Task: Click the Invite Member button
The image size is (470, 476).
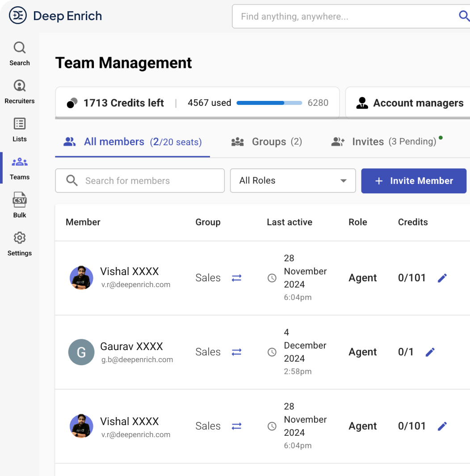Action: 413,180
